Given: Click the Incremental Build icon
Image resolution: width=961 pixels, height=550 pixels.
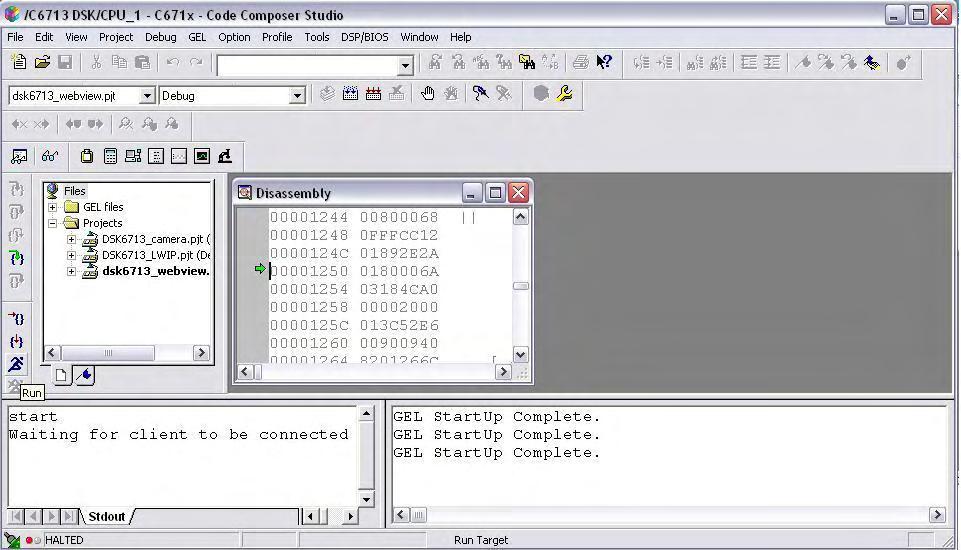Looking at the screenshot, I should pyautogui.click(x=351, y=94).
